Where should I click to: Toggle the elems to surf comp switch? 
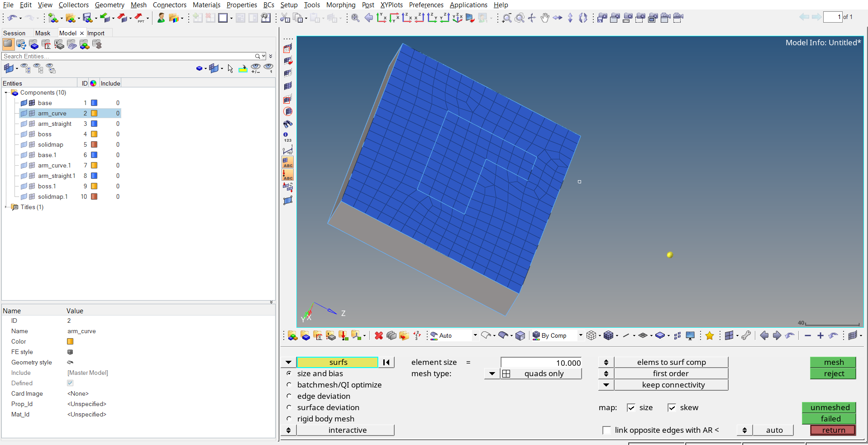(606, 362)
